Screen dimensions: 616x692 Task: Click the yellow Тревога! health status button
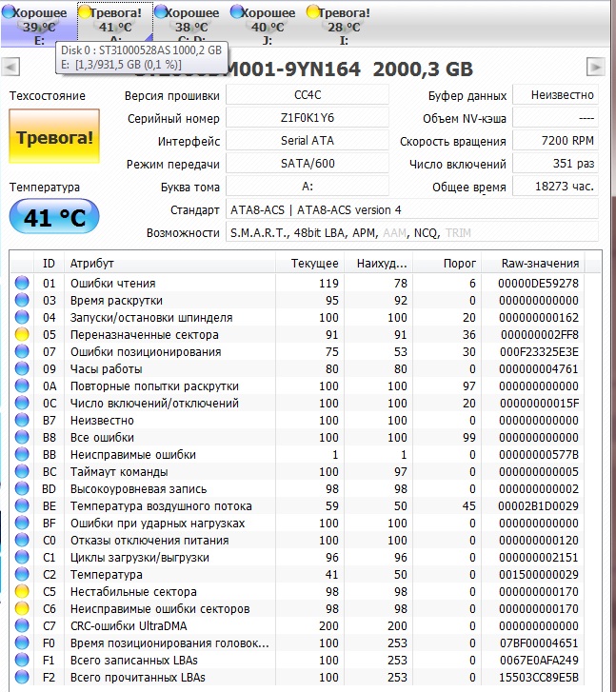coord(54,137)
